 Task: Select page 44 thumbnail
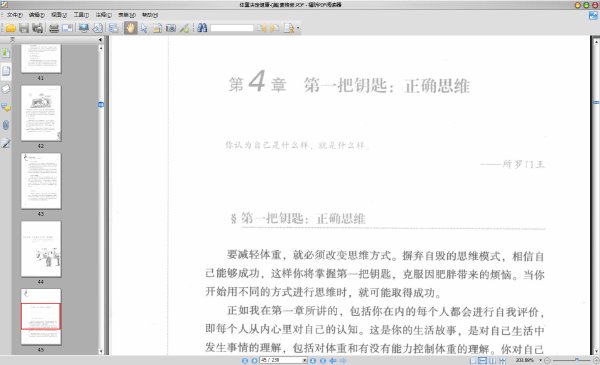(41, 249)
